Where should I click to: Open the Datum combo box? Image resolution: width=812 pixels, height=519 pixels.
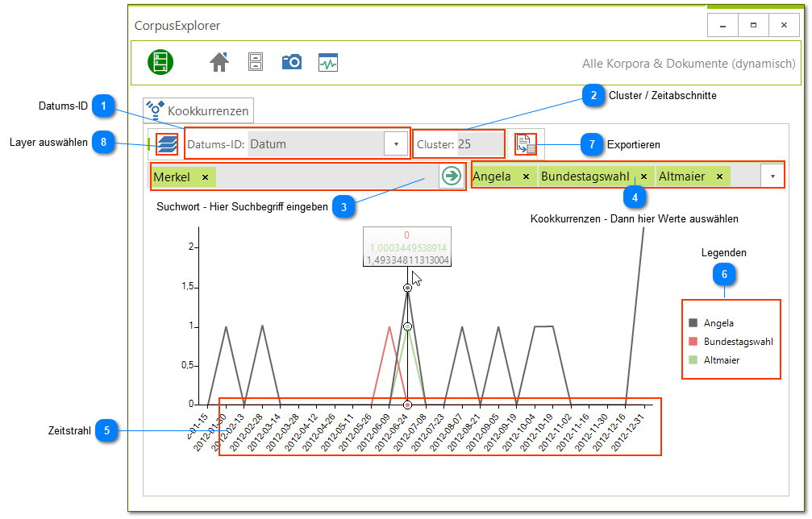(328, 143)
